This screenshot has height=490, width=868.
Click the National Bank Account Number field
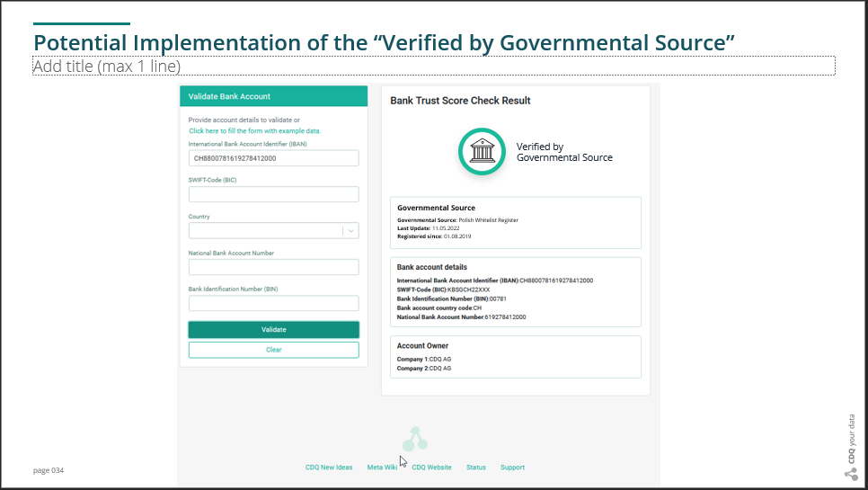coord(273,267)
